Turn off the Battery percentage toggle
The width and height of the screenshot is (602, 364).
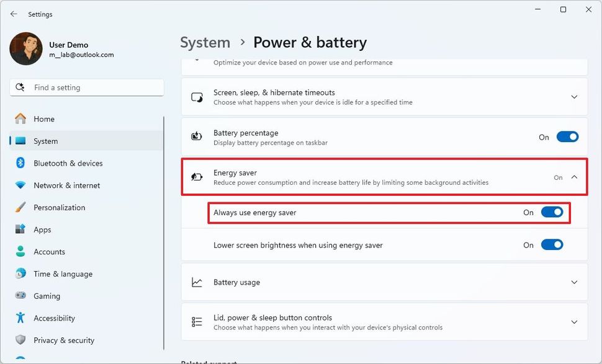pyautogui.click(x=567, y=136)
